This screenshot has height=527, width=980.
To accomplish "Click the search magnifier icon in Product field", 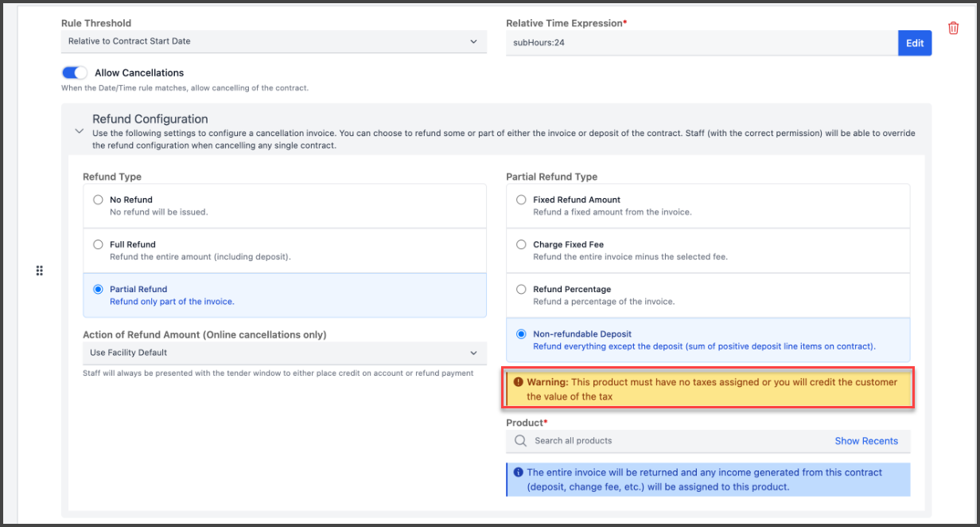I will click(x=520, y=441).
